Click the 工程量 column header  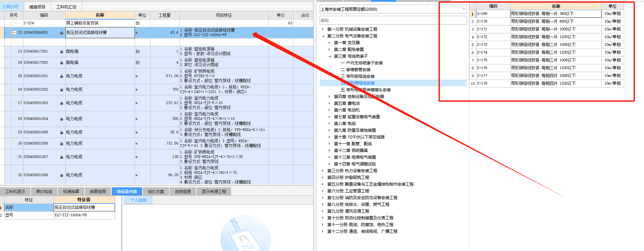[165, 15]
